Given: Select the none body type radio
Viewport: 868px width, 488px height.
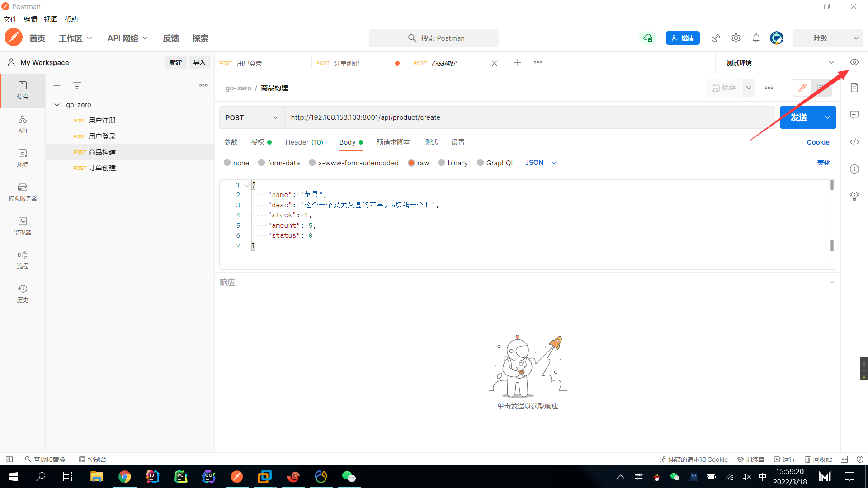Looking at the screenshot, I should [x=227, y=163].
